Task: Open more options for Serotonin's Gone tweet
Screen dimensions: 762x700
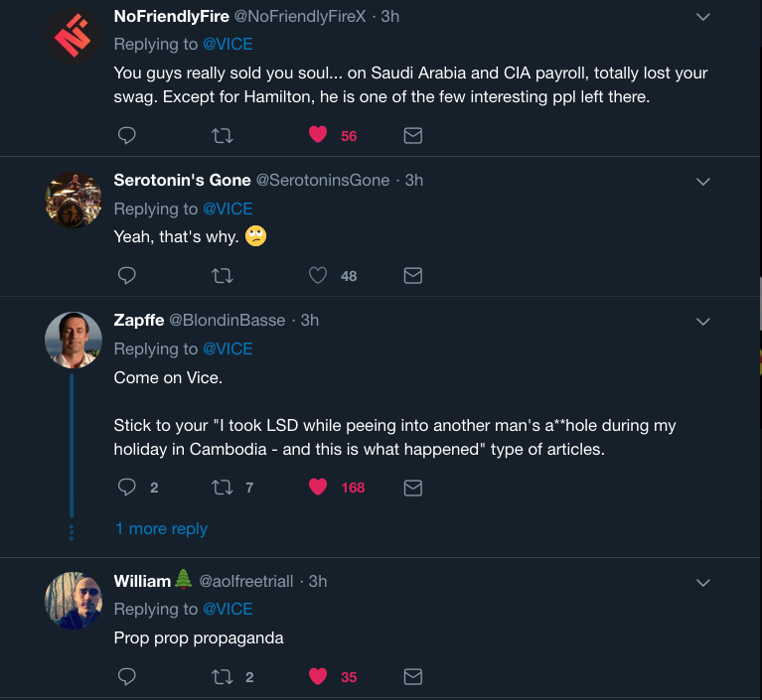Action: coord(703,182)
